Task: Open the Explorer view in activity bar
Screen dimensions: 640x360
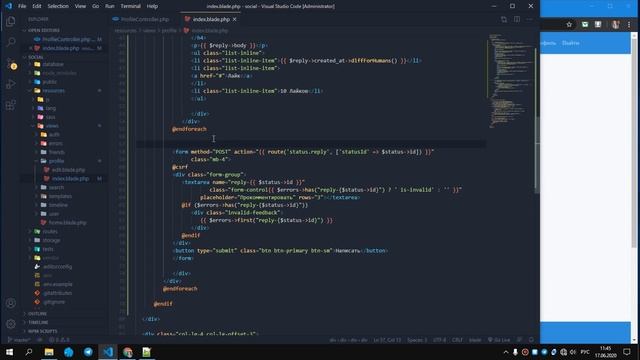Action: coord(11,21)
